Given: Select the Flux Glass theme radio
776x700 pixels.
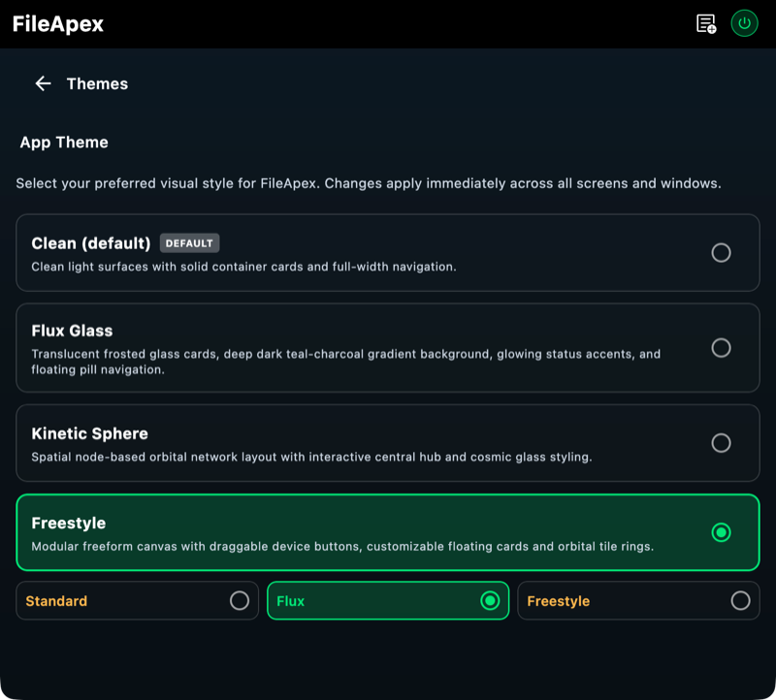Looking at the screenshot, I should (x=721, y=348).
